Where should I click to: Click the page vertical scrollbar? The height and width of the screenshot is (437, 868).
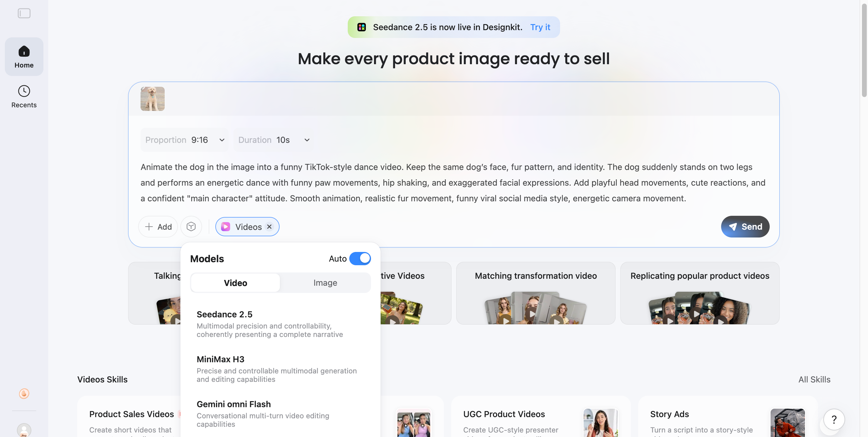(x=864, y=51)
